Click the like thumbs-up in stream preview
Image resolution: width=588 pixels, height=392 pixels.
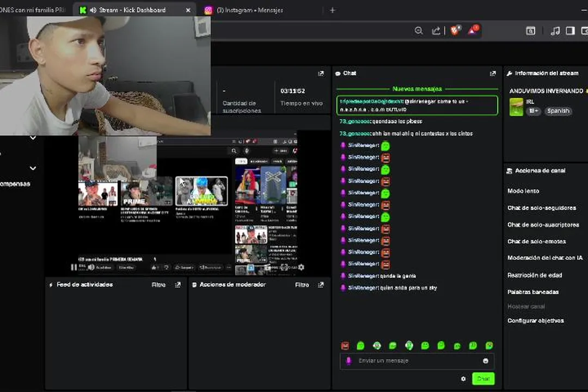[154, 267]
